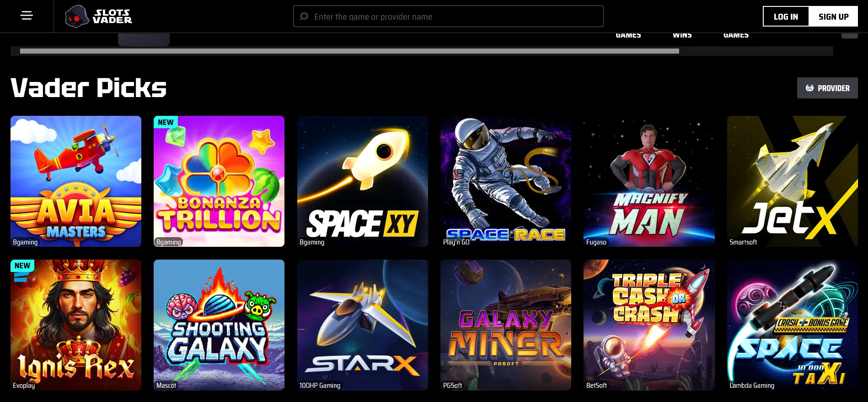The width and height of the screenshot is (868, 402).
Task: Click the Mascot provider label
Action: click(x=166, y=386)
